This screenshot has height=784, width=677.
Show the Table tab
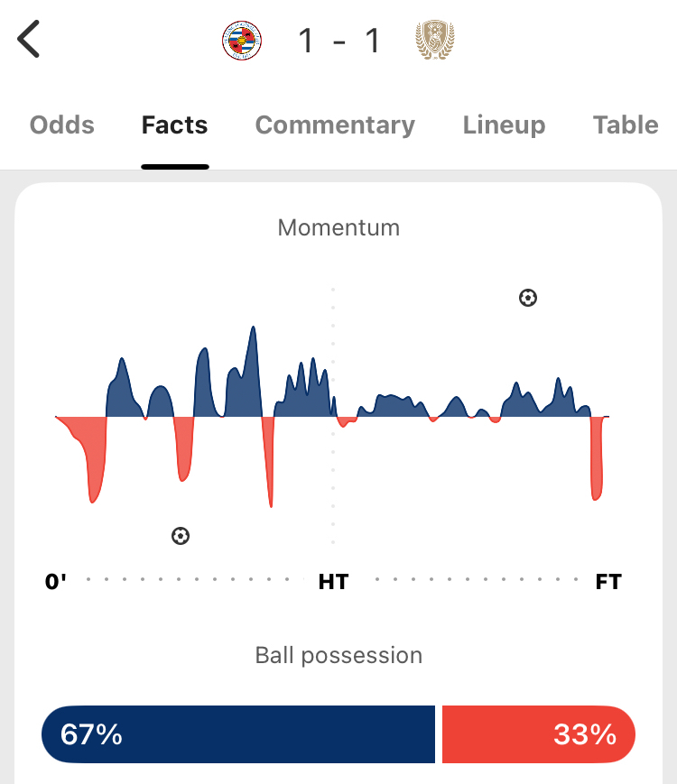click(x=626, y=125)
